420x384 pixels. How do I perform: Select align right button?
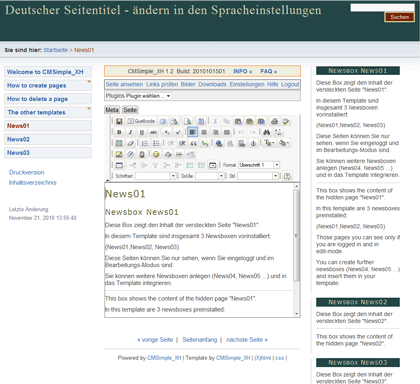pos(215,132)
